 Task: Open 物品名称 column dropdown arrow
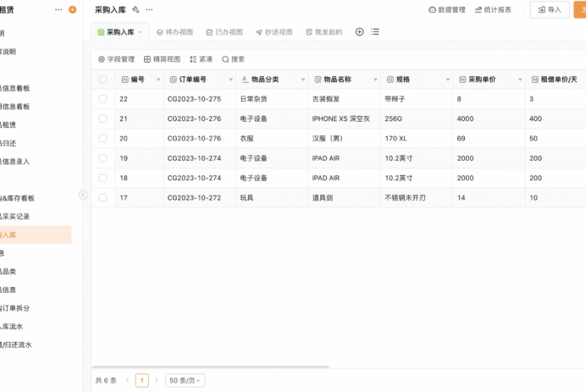point(375,80)
